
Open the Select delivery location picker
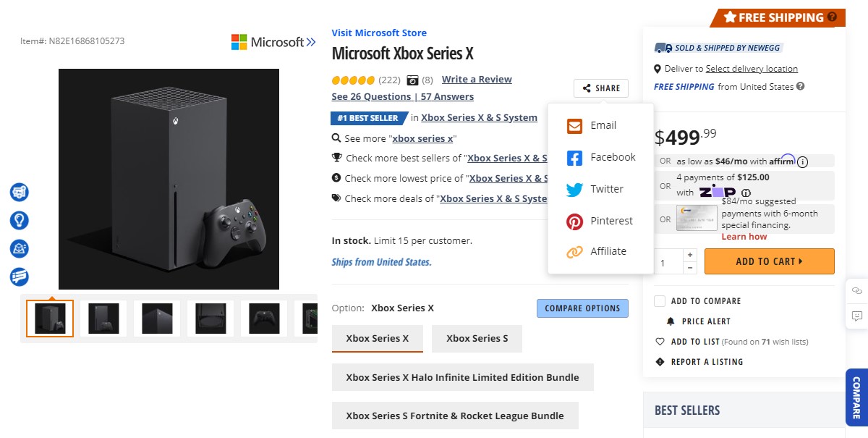[752, 68]
